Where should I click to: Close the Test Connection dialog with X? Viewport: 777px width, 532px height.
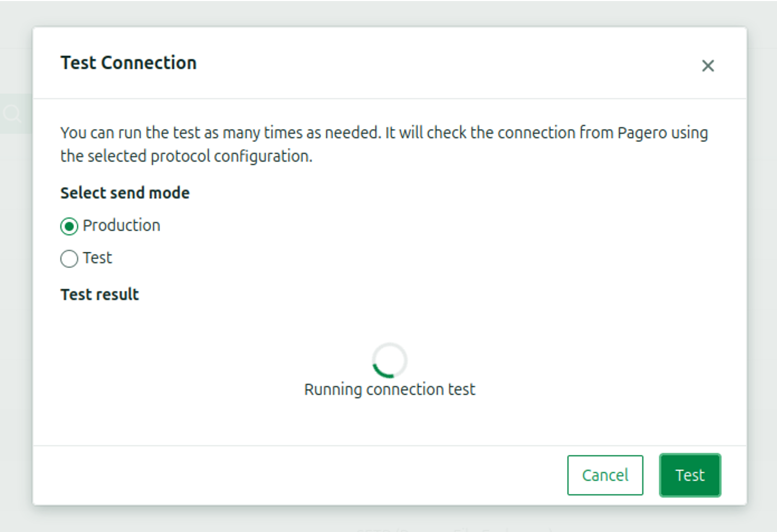pos(708,66)
